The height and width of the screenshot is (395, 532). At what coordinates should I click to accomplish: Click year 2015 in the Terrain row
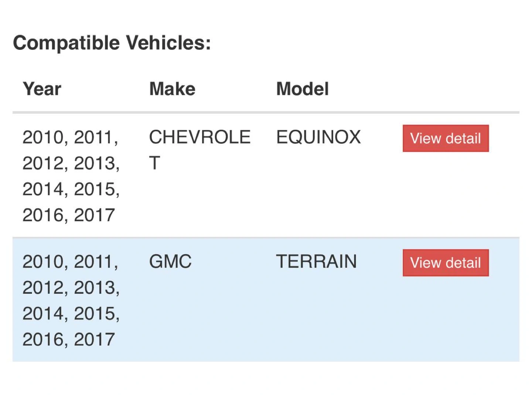point(94,313)
